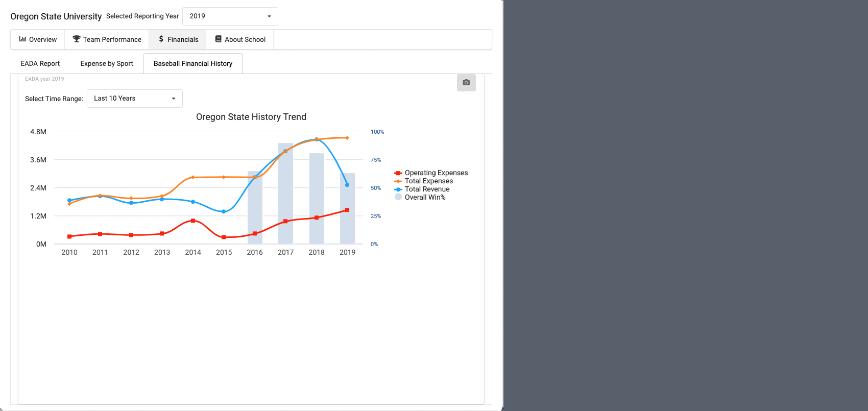Open the Last 10 Years time range dropdown
The width and height of the screenshot is (868, 411).
pyautogui.click(x=135, y=99)
